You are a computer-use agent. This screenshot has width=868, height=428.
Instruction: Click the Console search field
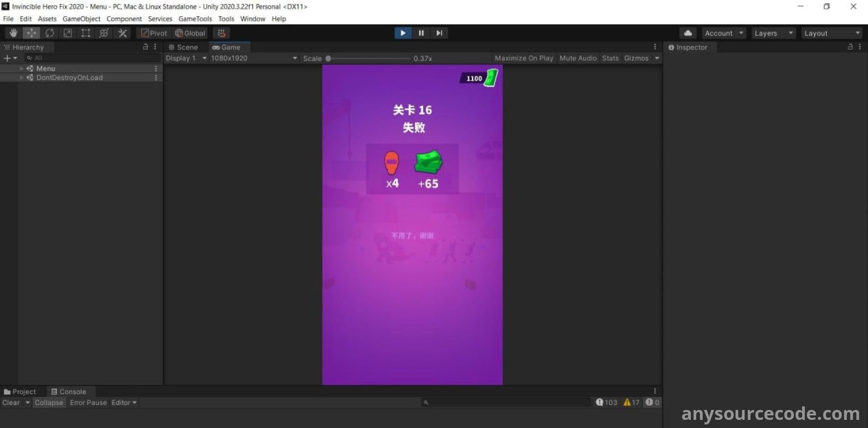(507, 403)
